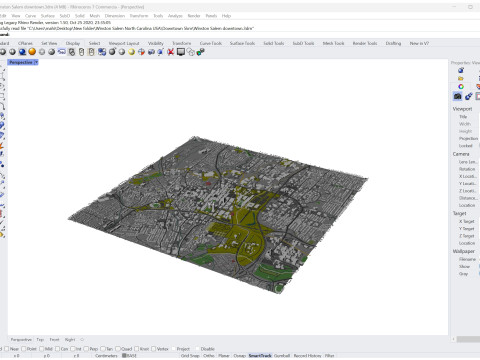Click Filter in the status bar
This screenshot has width=480, height=360.
tap(329, 356)
